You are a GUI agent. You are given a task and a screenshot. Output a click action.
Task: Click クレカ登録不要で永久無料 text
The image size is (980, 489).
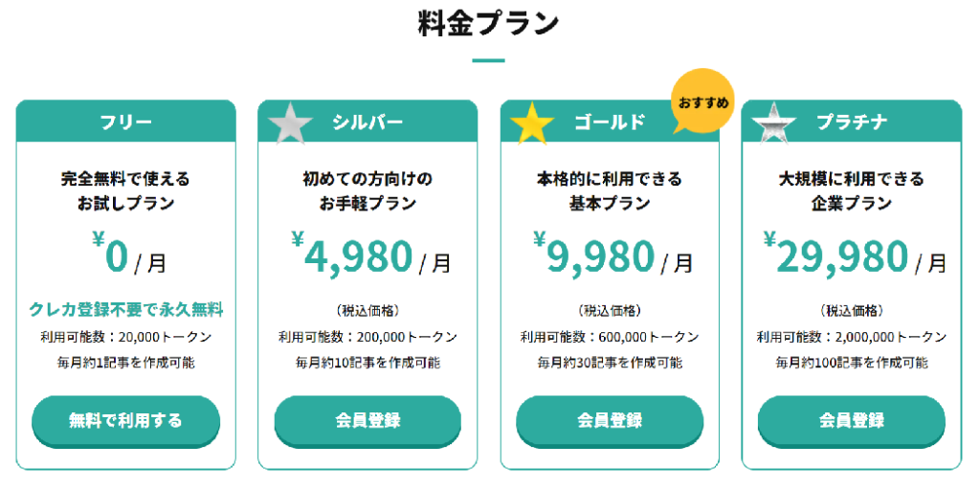(x=125, y=310)
